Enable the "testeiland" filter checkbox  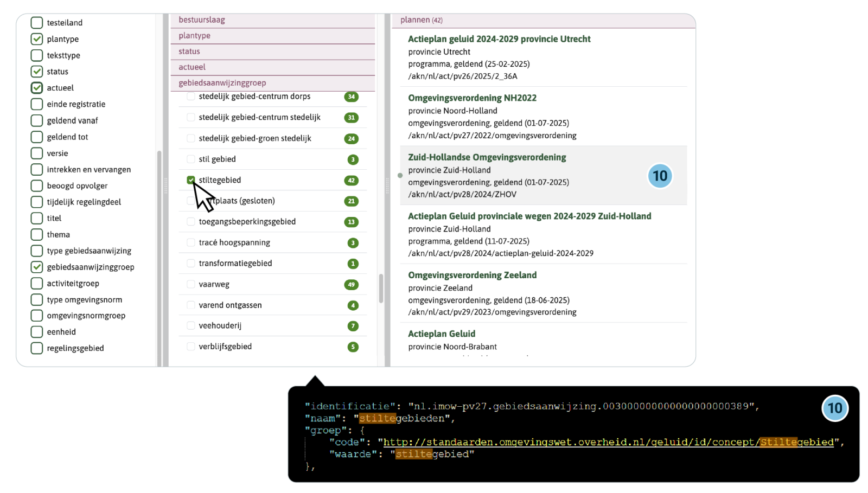pyautogui.click(x=37, y=22)
